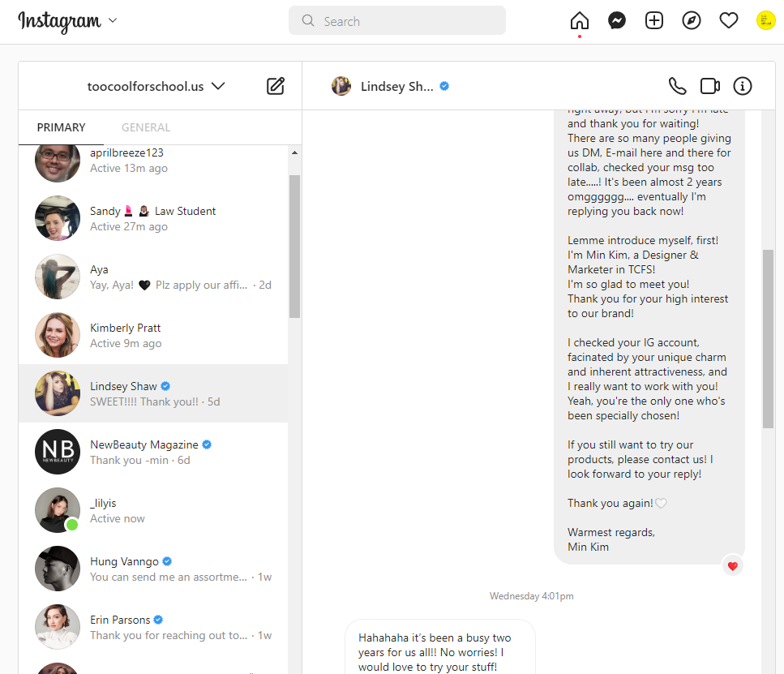Open the Kimberly Pratt conversation
The height and width of the screenshot is (674, 784).
point(153,335)
